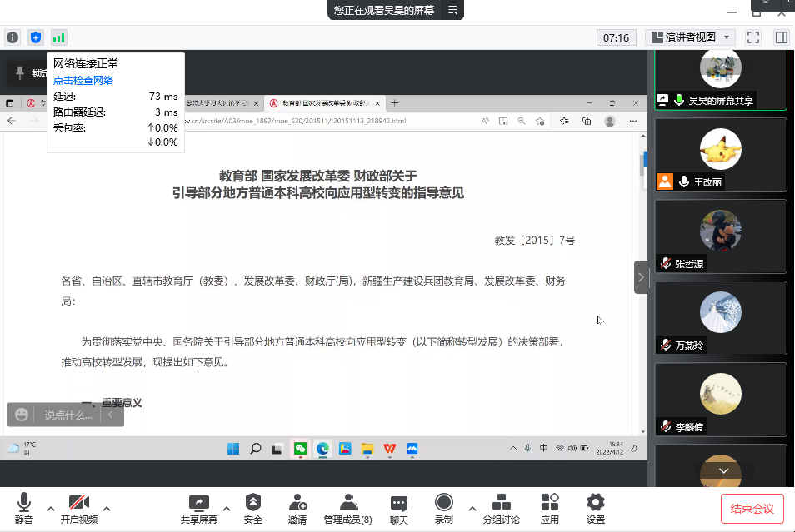Click the 点击检查网络 link
The width and height of the screenshot is (795, 532).
click(x=83, y=81)
